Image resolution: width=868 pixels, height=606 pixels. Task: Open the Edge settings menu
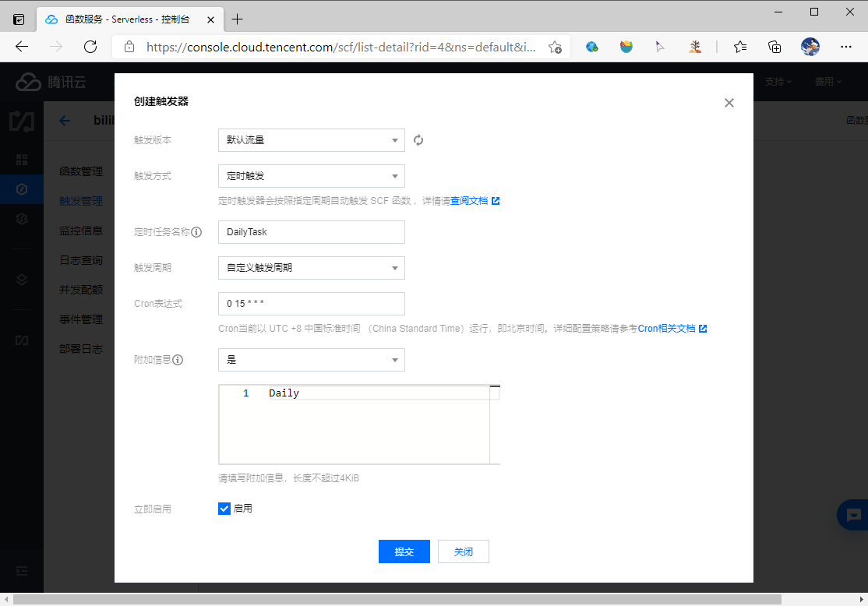click(x=846, y=47)
